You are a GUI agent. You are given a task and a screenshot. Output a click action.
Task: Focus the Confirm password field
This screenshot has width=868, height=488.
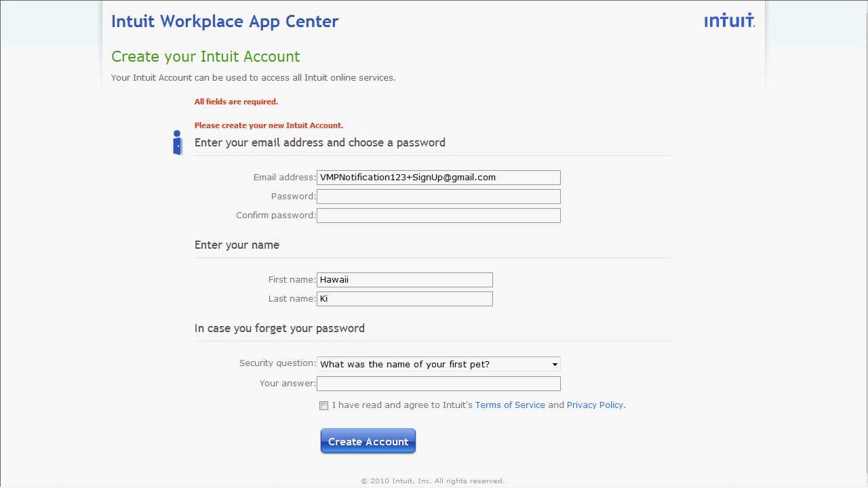click(439, 216)
